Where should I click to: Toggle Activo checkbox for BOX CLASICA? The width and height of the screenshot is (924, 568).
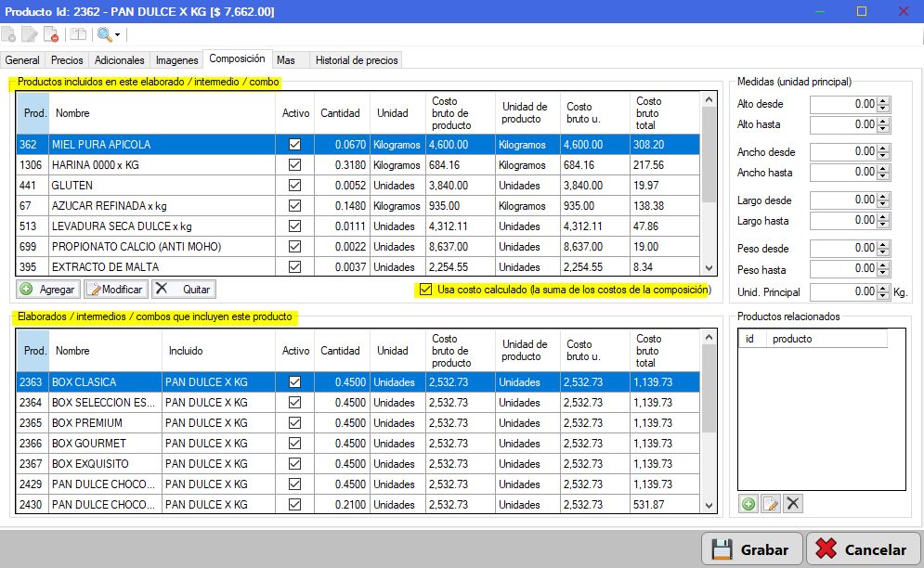click(x=294, y=381)
